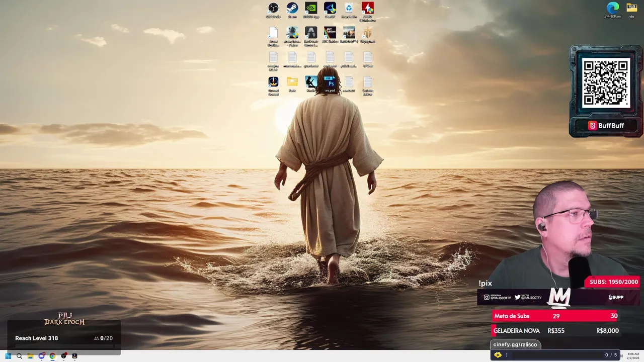Launch Steam from the desktop
The image size is (644, 362).
(292, 10)
